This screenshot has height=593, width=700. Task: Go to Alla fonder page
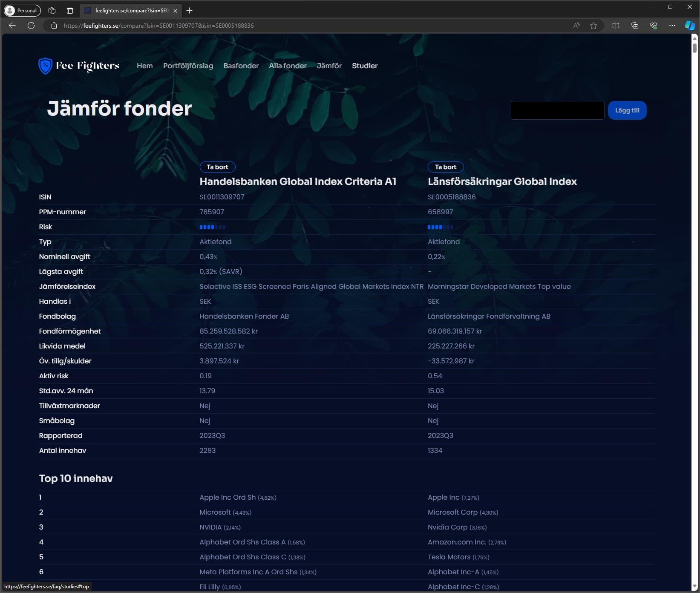pyautogui.click(x=288, y=66)
